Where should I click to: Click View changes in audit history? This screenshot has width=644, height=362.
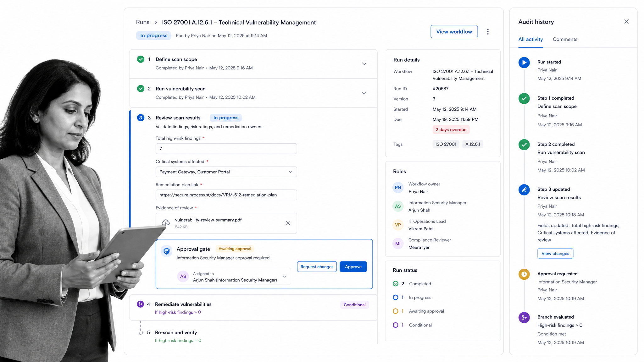coord(555,254)
